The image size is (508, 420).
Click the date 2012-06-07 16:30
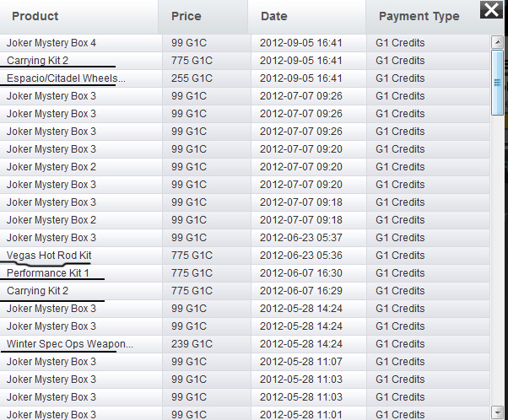pos(301,273)
